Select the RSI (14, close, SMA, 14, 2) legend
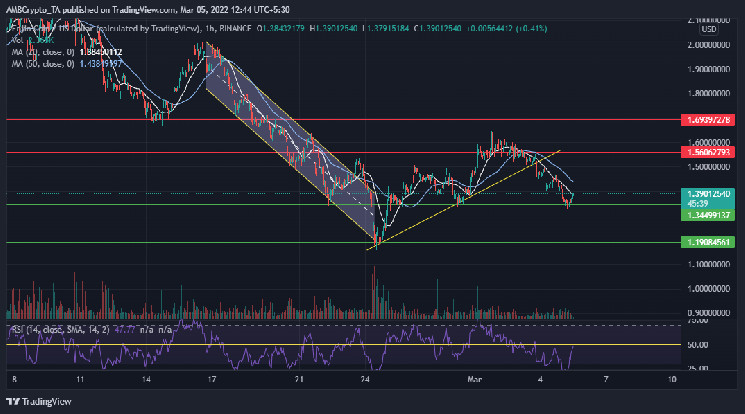This screenshot has height=414, width=745. coord(60,329)
